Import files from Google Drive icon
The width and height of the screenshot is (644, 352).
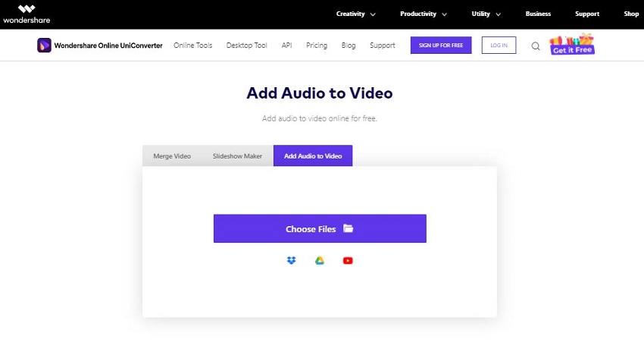[320, 260]
